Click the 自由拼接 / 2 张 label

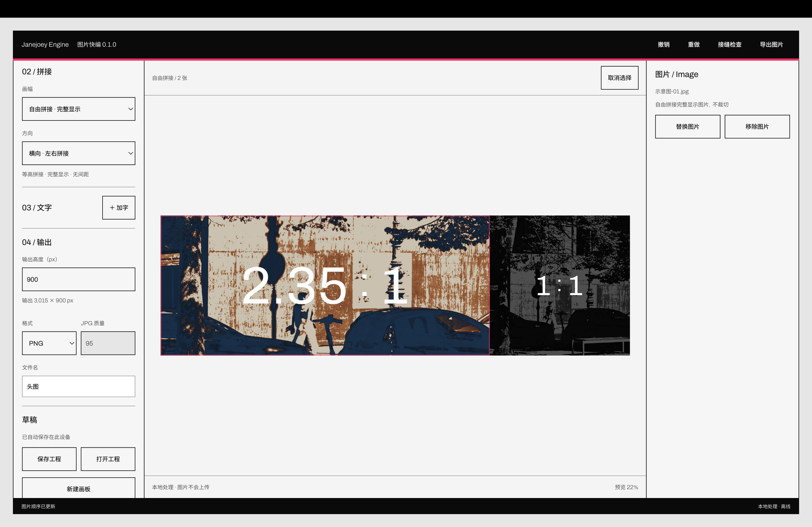pyautogui.click(x=170, y=78)
